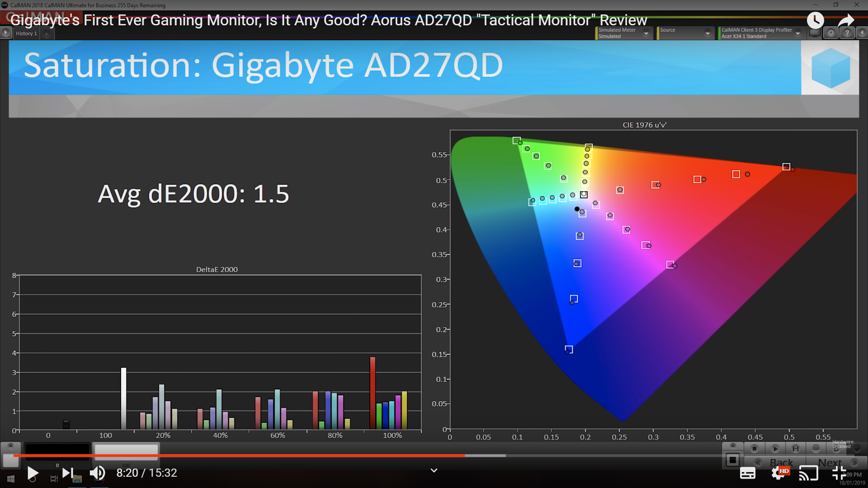Select the History 1 tab
Screen dimensions: 868x488
tap(26, 33)
